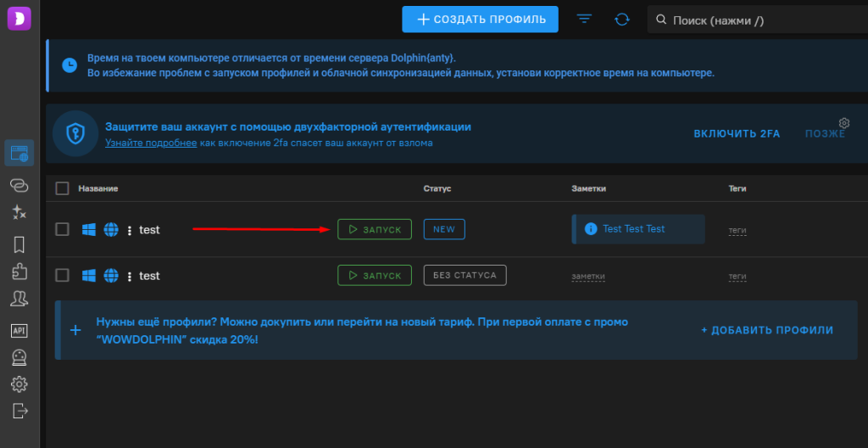This screenshot has height=448, width=868.
Task: Open the browser profiles sidebar icon
Action: pyautogui.click(x=19, y=154)
